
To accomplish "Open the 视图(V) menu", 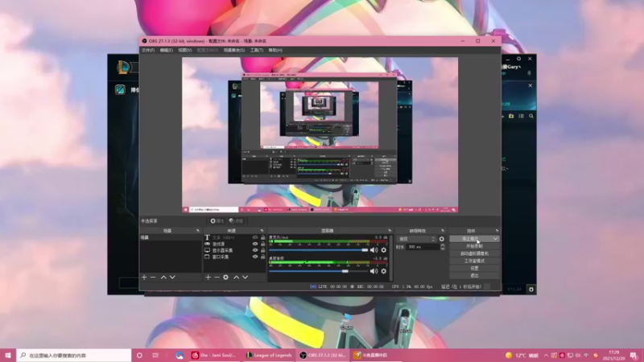I will [x=185, y=50].
